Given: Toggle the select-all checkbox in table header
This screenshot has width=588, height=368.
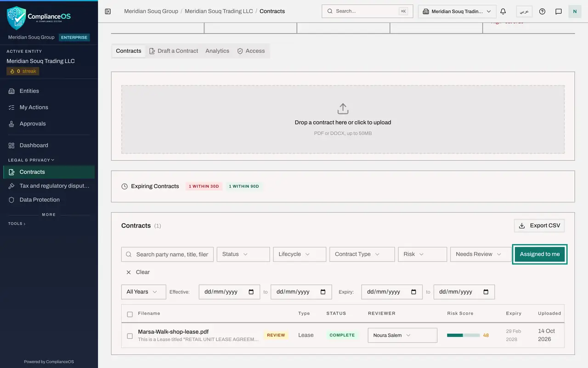Looking at the screenshot, I should 130,314.
